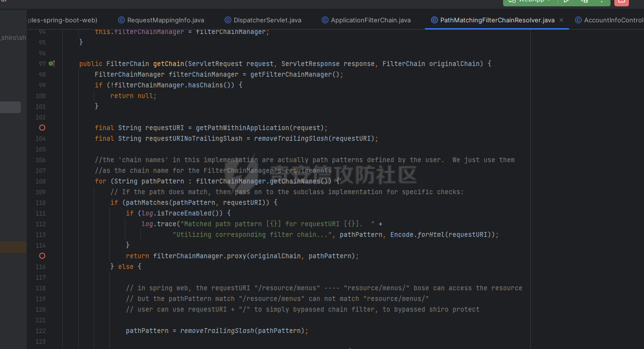Viewport: 644px width, 349px height.
Task: Select the RequestMappingInfo.java tab
Action: (165, 20)
